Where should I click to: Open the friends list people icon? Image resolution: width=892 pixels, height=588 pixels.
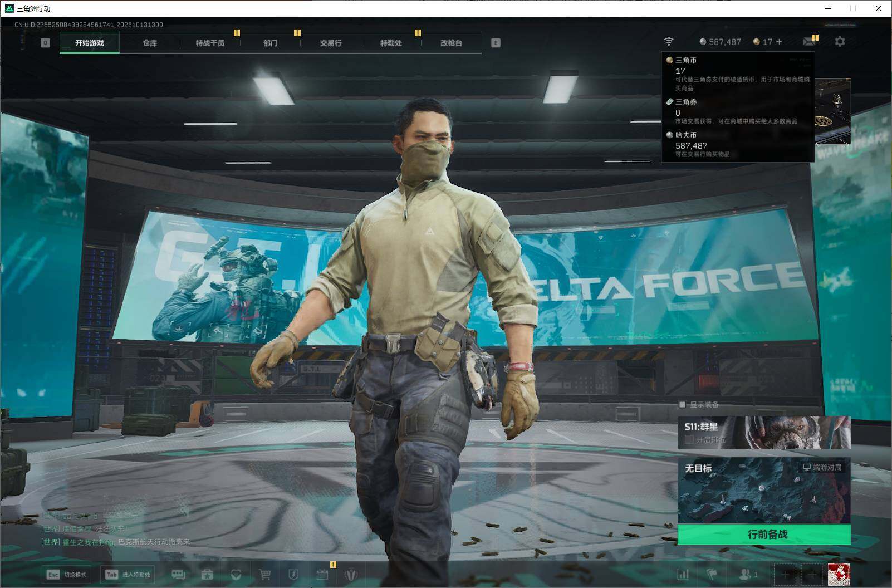coord(747,574)
